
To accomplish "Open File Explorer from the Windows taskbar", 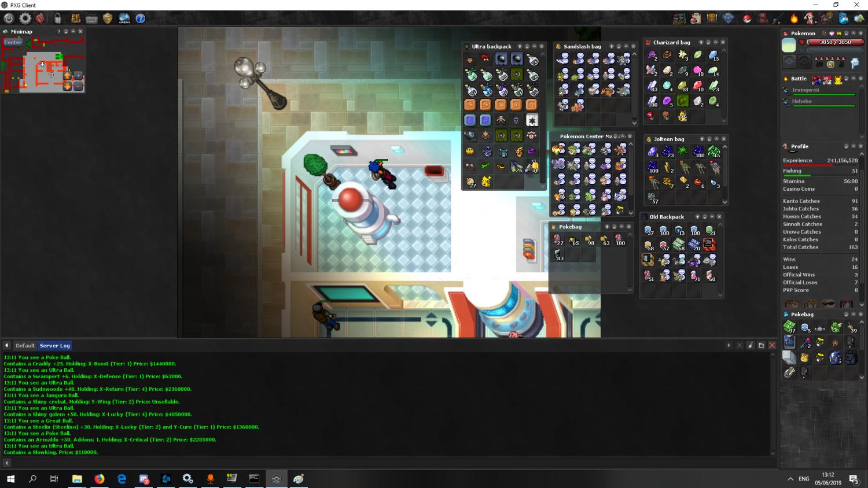I will (x=77, y=479).
